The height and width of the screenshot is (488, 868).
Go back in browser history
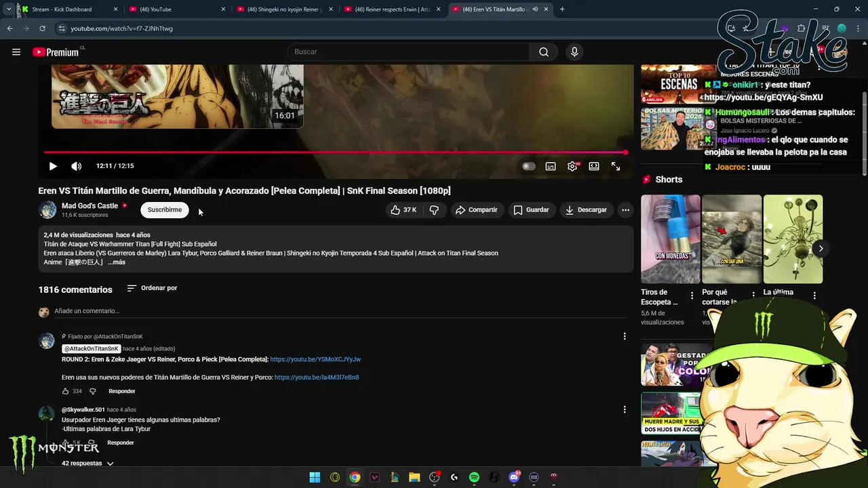tap(9, 28)
